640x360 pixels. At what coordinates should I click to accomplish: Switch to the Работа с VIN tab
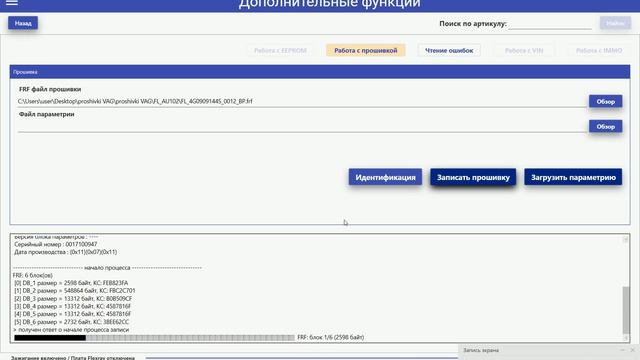coord(524,51)
